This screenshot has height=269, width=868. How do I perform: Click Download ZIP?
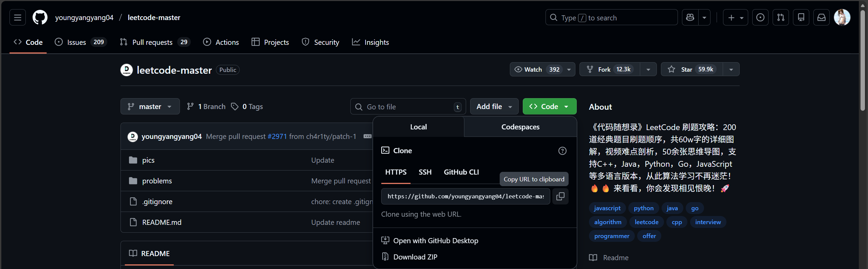pyautogui.click(x=415, y=257)
